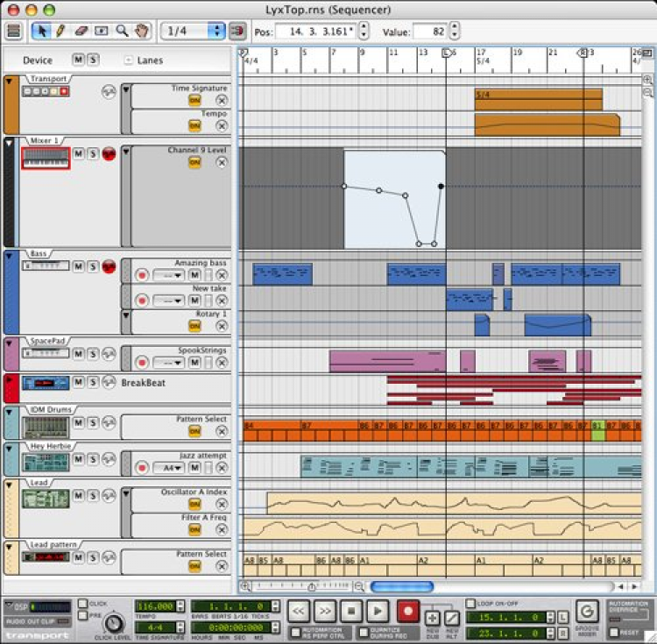Image resolution: width=657 pixels, height=644 pixels.
Task: Open the A4 dropdown on the Jazz attempt lane
Action: coord(168,468)
